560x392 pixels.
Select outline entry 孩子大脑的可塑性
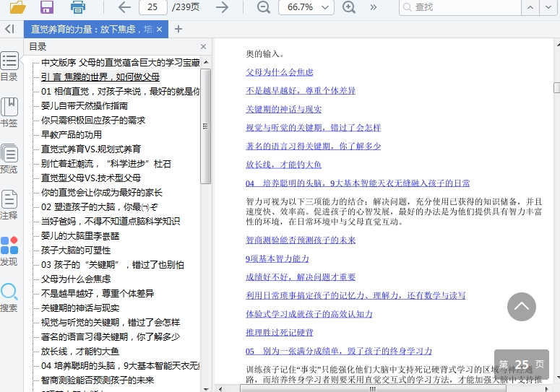point(76,250)
